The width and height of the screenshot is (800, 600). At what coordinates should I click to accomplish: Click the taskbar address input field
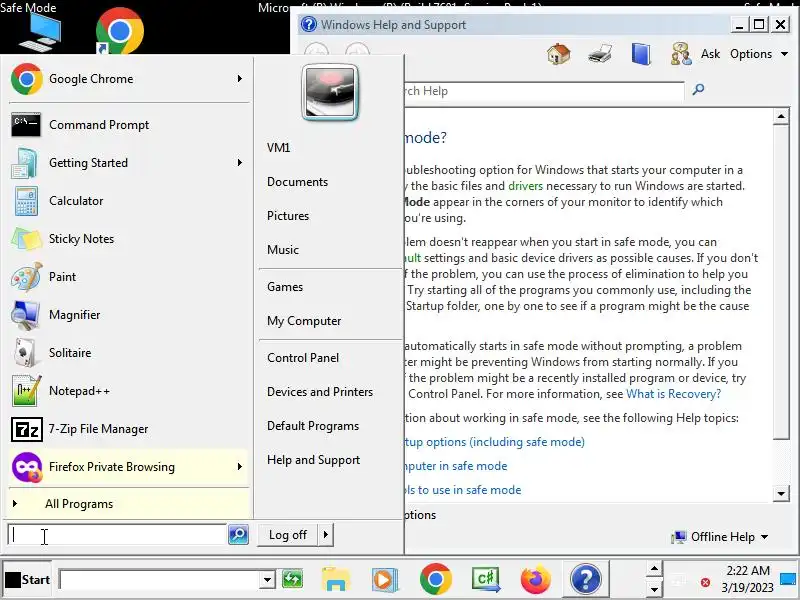160,580
